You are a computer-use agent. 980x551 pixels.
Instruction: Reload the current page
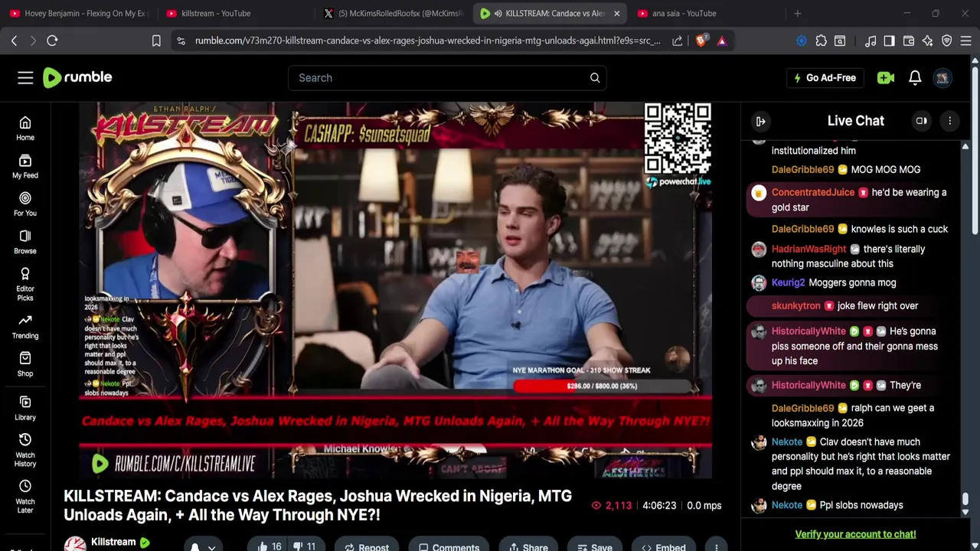point(52,41)
